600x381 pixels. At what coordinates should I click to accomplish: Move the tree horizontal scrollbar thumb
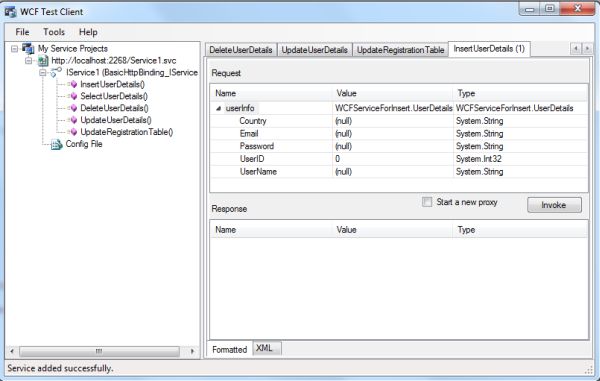point(99,351)
